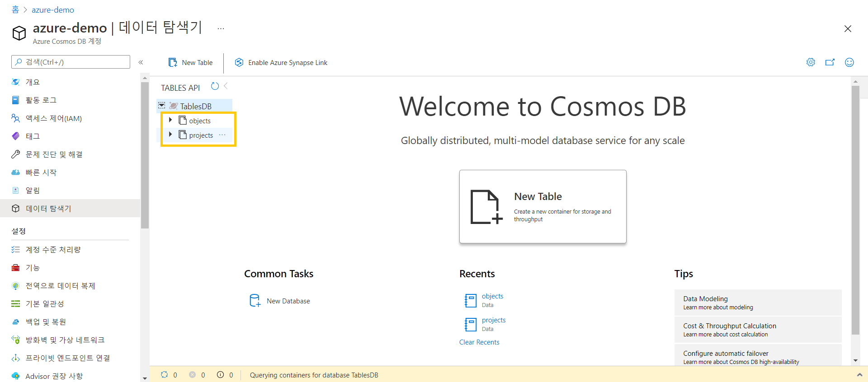Refresh the TABLES API tree
The width and height of the screenshot is (868, 382).
click(x=215, y=86)
